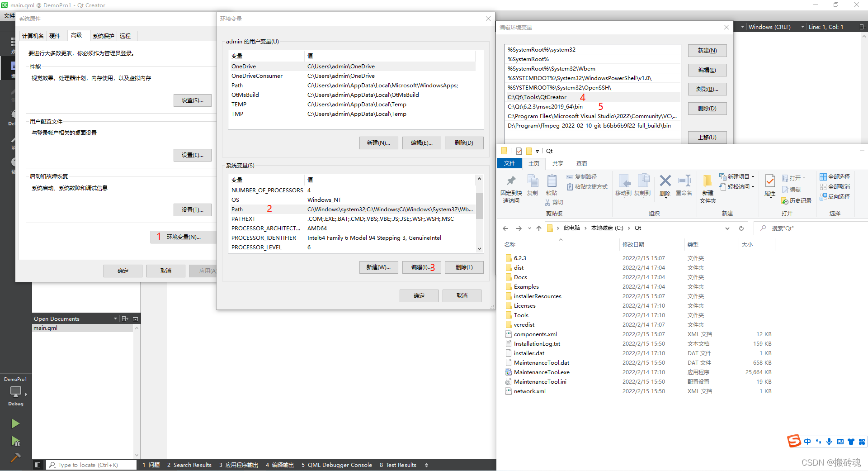Open recent locations dropdown in Explorer

529,228
